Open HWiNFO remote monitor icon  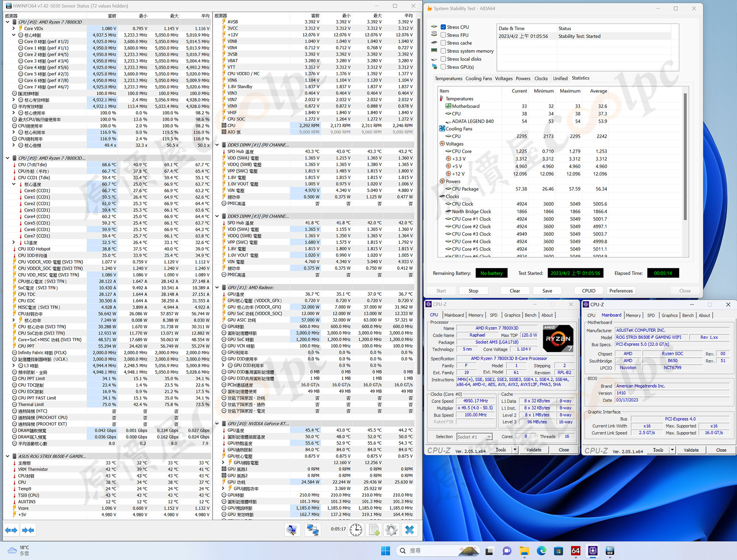pyautogui.click(x=293, y=530)
